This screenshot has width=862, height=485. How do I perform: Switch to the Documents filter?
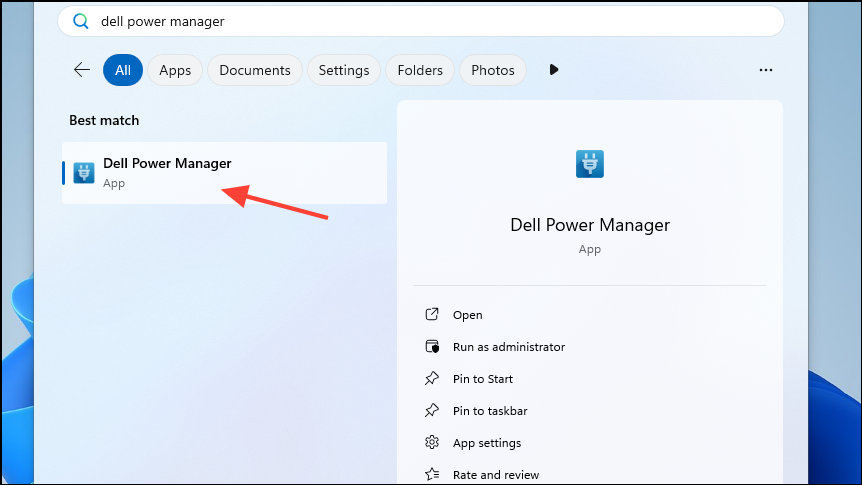pos(255,70)
